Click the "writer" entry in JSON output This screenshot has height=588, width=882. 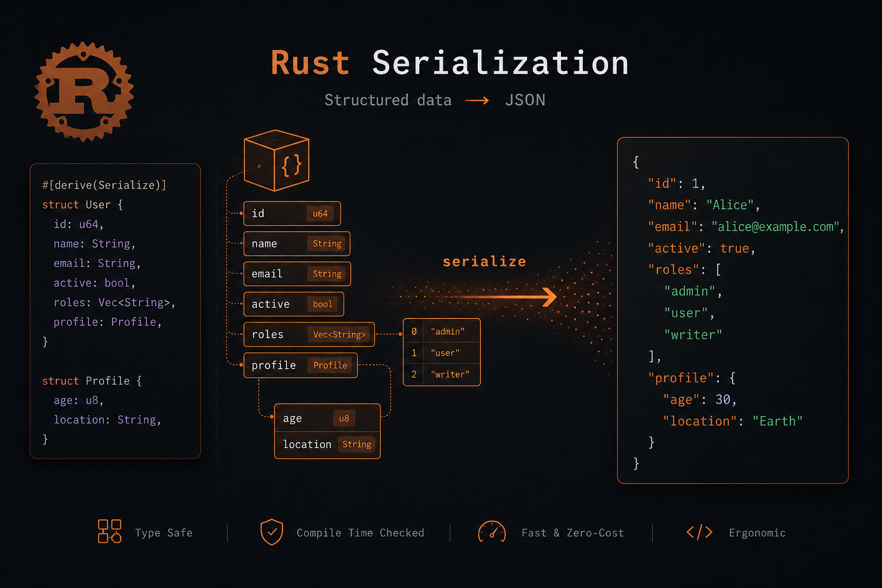(x=693, y=335)
